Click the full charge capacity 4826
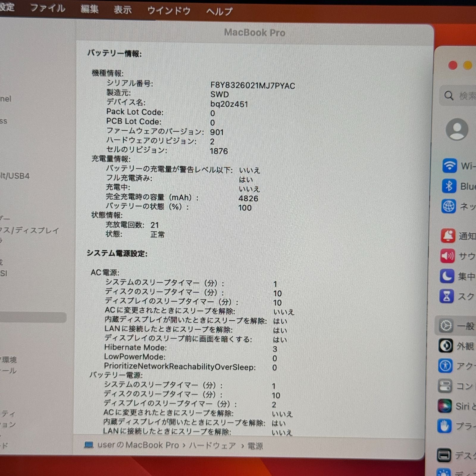Viewport: 476px width, 476px height. point(248,198)
